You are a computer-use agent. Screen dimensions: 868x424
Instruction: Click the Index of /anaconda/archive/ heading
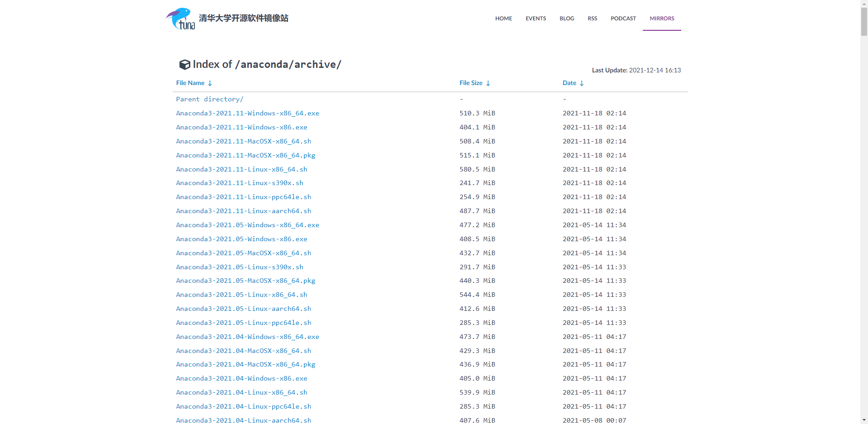267,65
